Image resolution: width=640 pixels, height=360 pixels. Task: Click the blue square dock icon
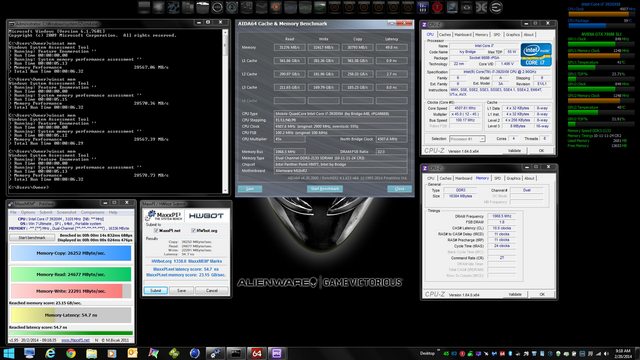422,7
